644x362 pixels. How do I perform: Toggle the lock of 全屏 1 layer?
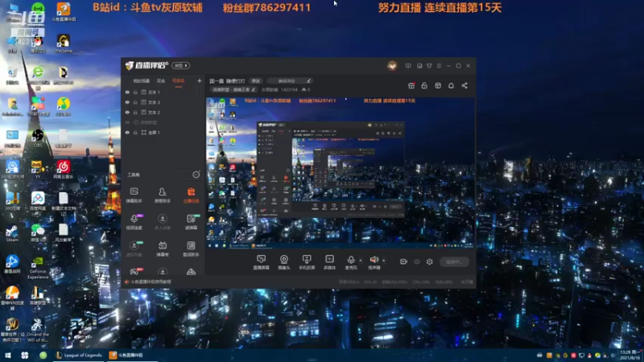point(135,133)
